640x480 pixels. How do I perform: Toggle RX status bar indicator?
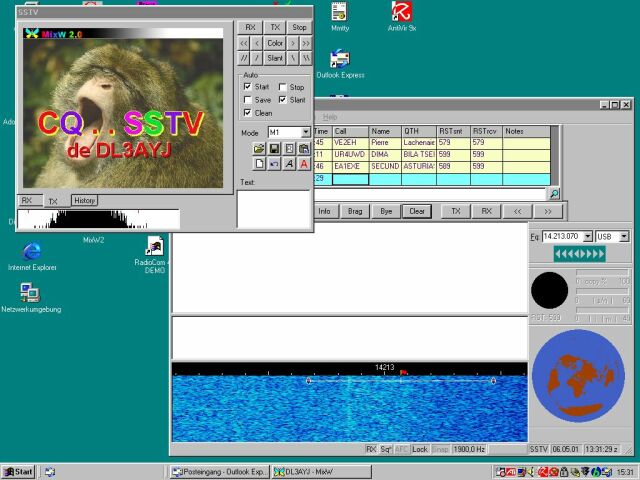371,449
